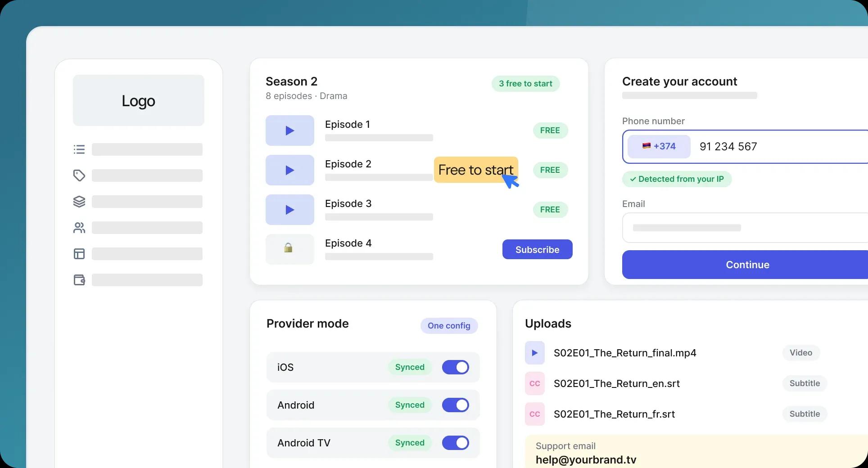Play Episode 1 thumbnail

click(x=290, y=130)
